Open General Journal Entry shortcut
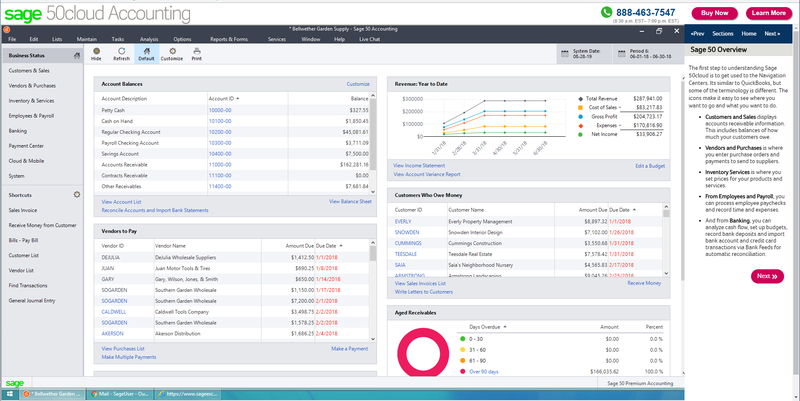Viewport: 800px width, 401px height. (32, 300)
